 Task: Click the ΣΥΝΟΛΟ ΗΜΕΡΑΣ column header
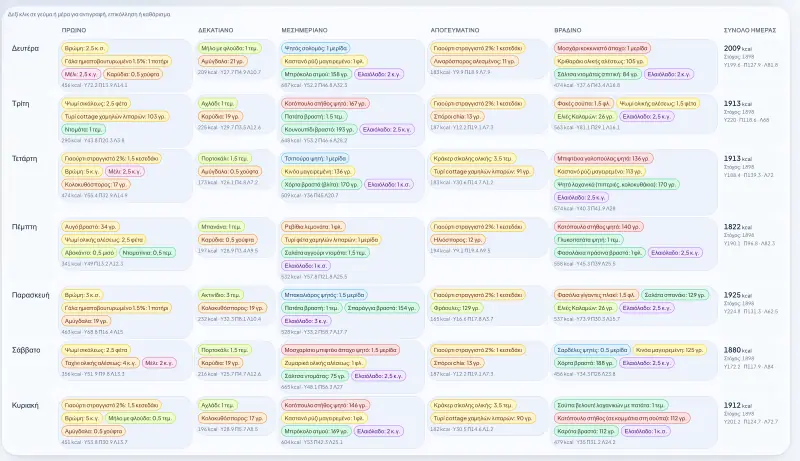click(x=750, y=30)
